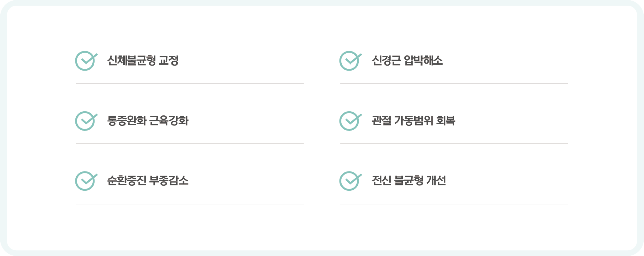
Task: Select the checkmark next to 관절 가동범위 회복
Action: click(350, 121)
